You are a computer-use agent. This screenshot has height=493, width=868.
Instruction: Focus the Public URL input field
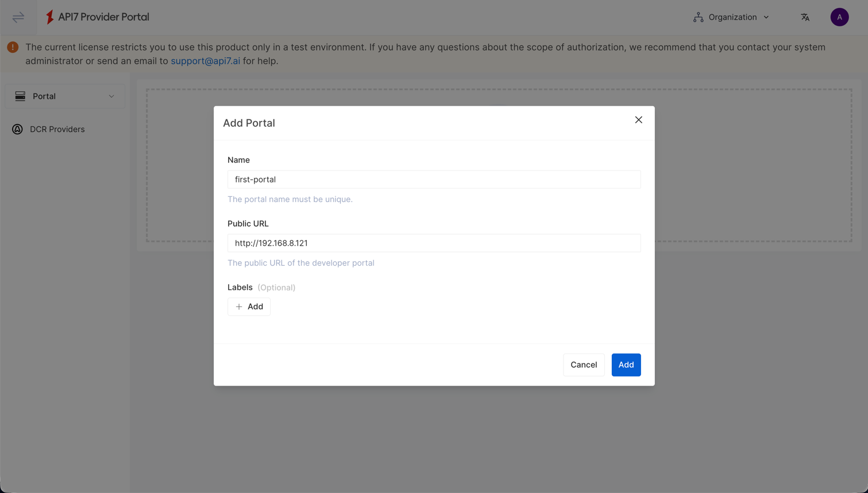[x=434, y=243]
